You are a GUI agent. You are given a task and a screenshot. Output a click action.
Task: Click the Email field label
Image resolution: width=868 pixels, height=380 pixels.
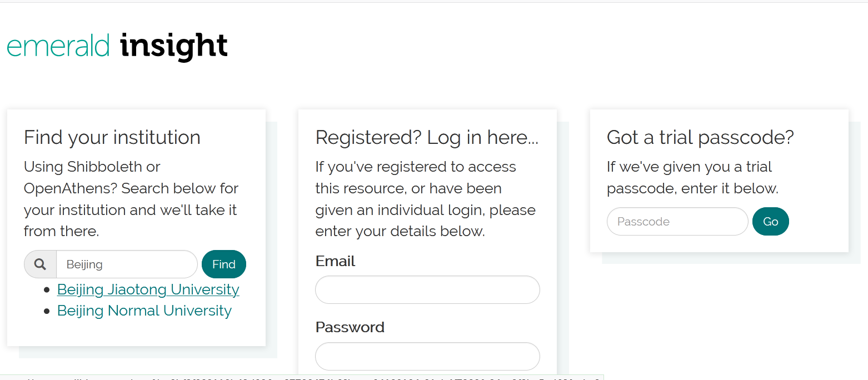click(x=335, y=261)
